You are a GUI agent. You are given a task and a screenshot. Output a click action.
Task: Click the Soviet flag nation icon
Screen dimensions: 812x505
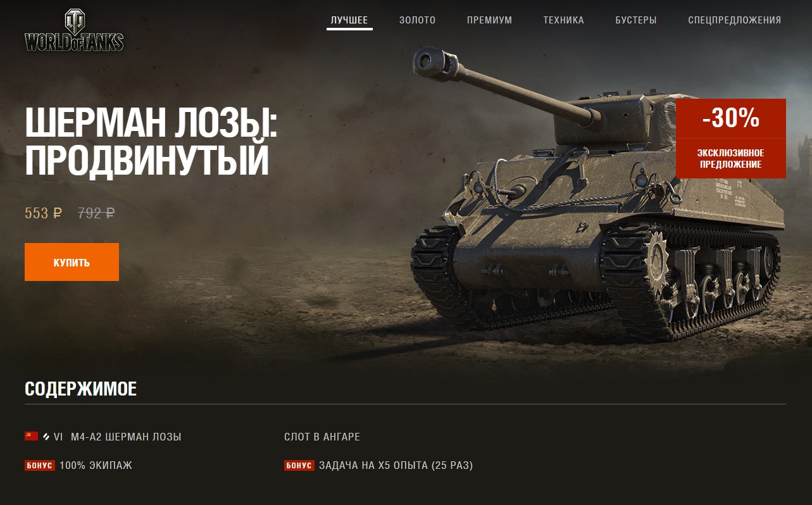click(31, 436)
